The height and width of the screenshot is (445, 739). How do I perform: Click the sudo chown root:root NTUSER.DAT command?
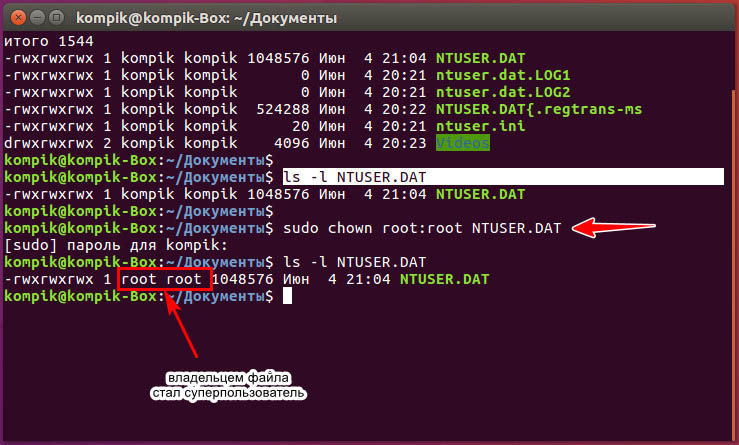(x=422, y=228)
